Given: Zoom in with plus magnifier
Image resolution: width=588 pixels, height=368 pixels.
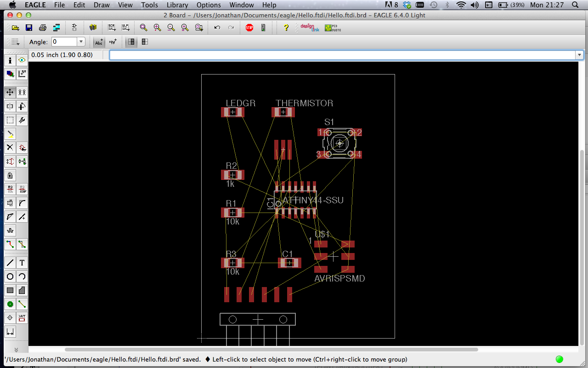Looking at the screenshot, I should tap(158, 28).
